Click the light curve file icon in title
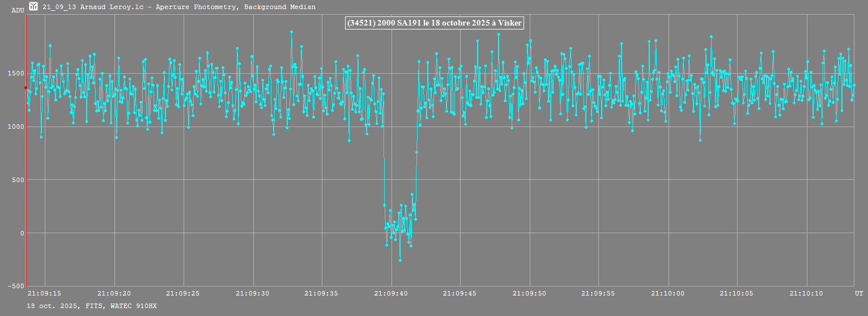 [33, 7]
